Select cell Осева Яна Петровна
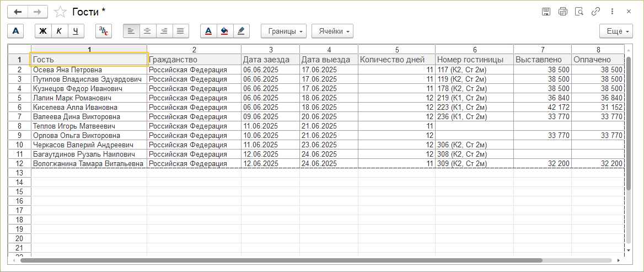Viewport: 644px width, 272px height. (89, 70)
